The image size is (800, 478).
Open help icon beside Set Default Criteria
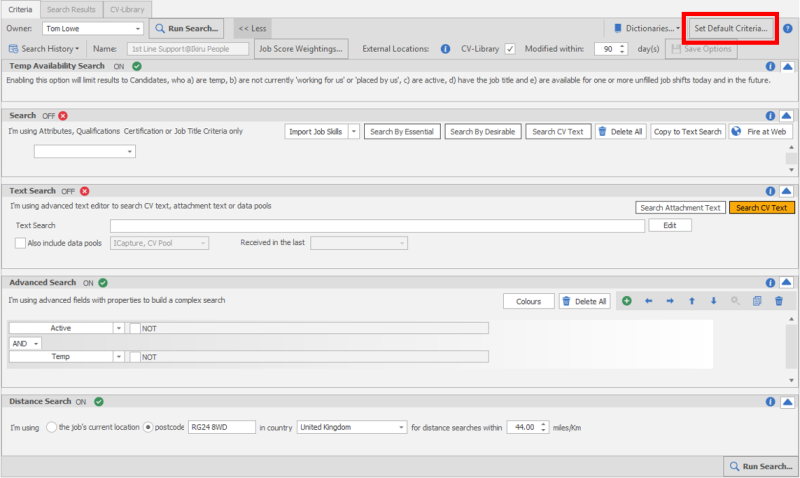pos(787,29)
